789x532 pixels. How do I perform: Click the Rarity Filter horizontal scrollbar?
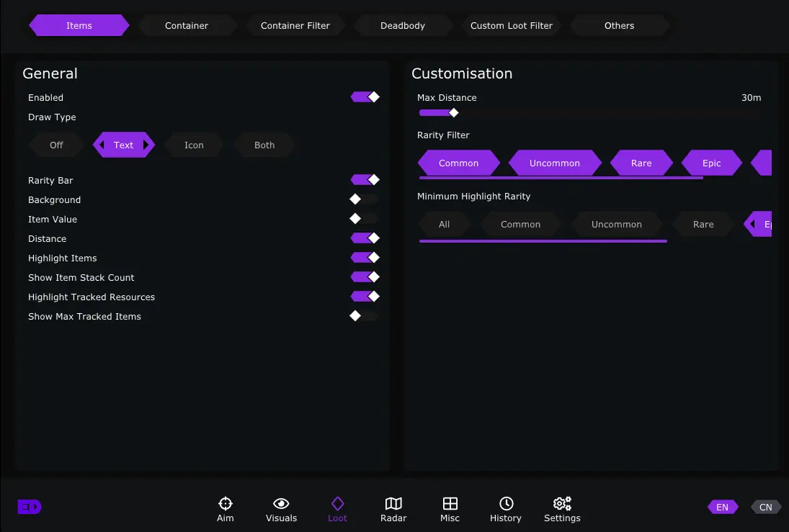[561, 178]
